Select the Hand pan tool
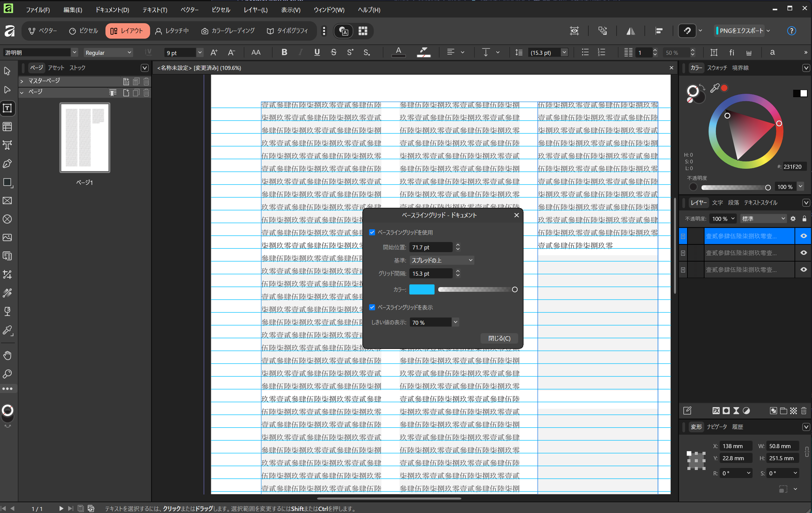812x513 pixels. [x=7, y=355]
